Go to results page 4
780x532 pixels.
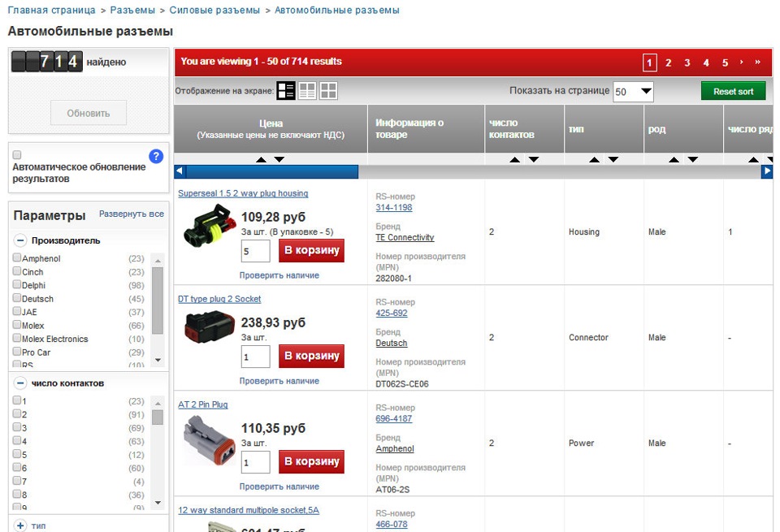coord(706,63)
